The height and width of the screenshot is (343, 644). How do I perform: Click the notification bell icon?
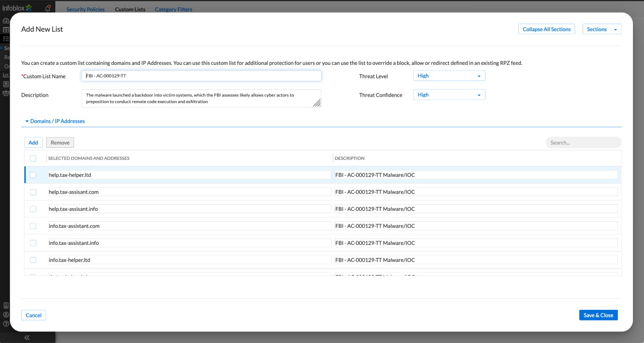tap(48, 8)
